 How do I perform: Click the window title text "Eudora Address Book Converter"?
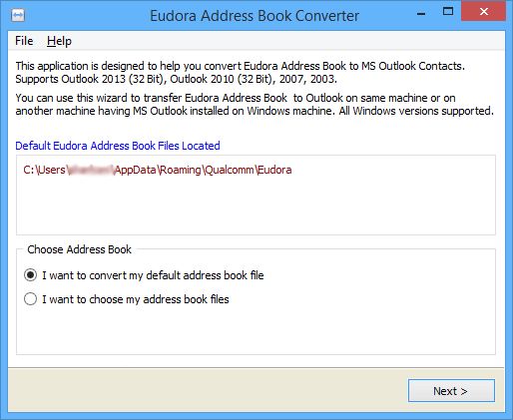tap(255, 16)
